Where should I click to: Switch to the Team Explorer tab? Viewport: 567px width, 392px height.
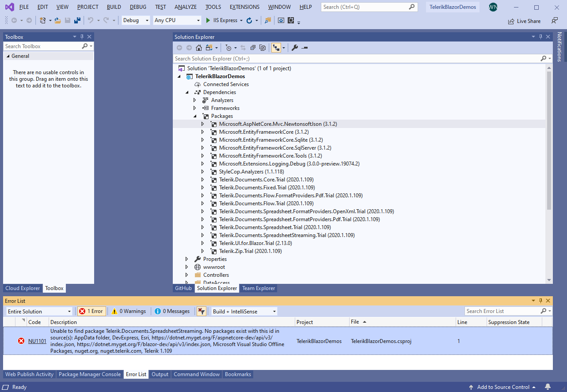click(x=259, y=288)
